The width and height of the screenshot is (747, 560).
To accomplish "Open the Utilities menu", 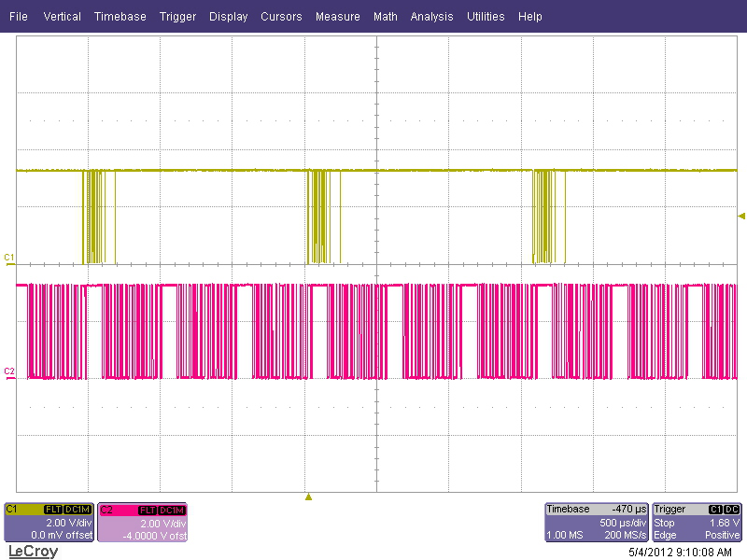I will (486, 16).
